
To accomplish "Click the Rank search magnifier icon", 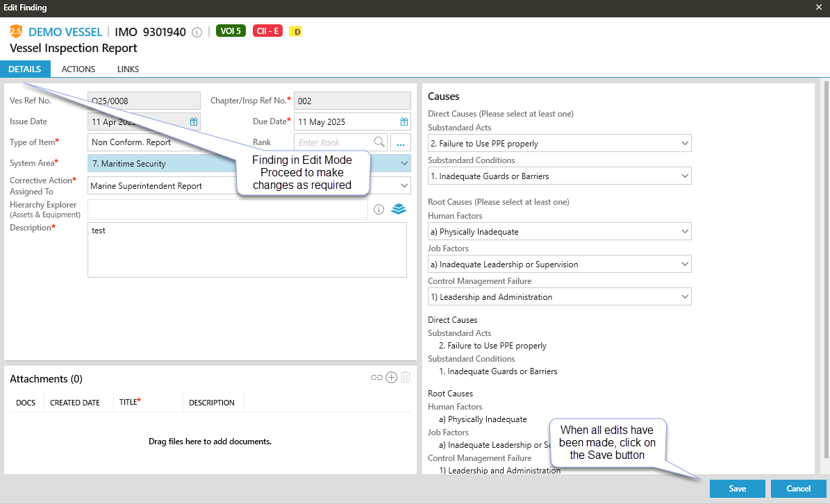I will (x=379, y=142).
